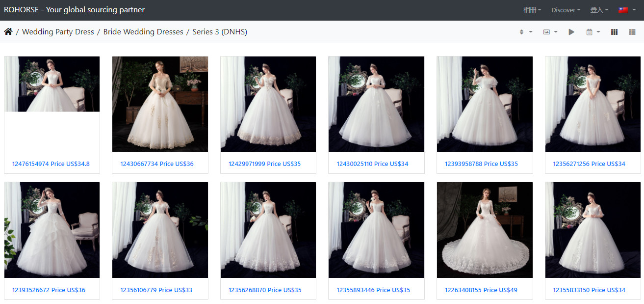This screenshot has height=304, width=644.
Task: Go to Bride Wedding Dresses breadcrumb
Action: tap(143, 32)
